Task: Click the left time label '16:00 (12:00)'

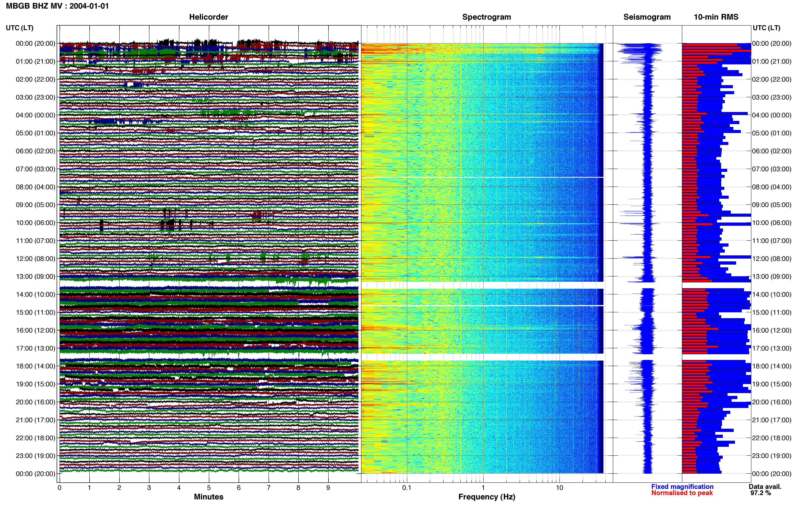Action: 36,330
